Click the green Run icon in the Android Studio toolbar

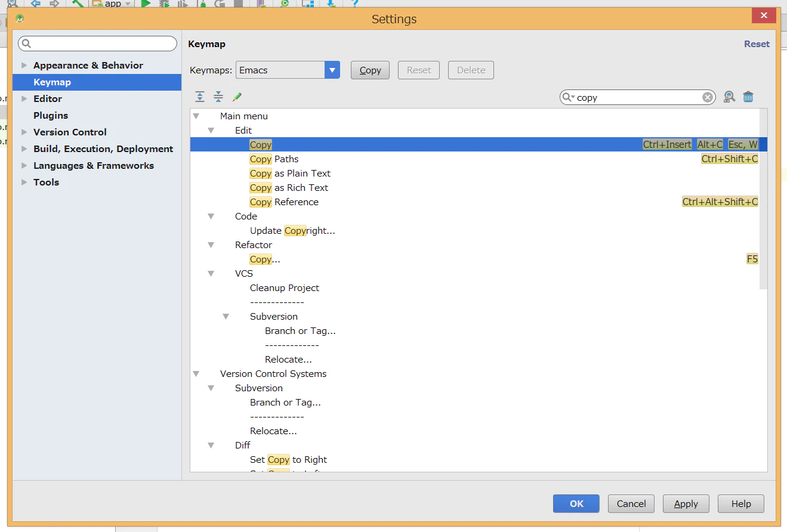146,4
